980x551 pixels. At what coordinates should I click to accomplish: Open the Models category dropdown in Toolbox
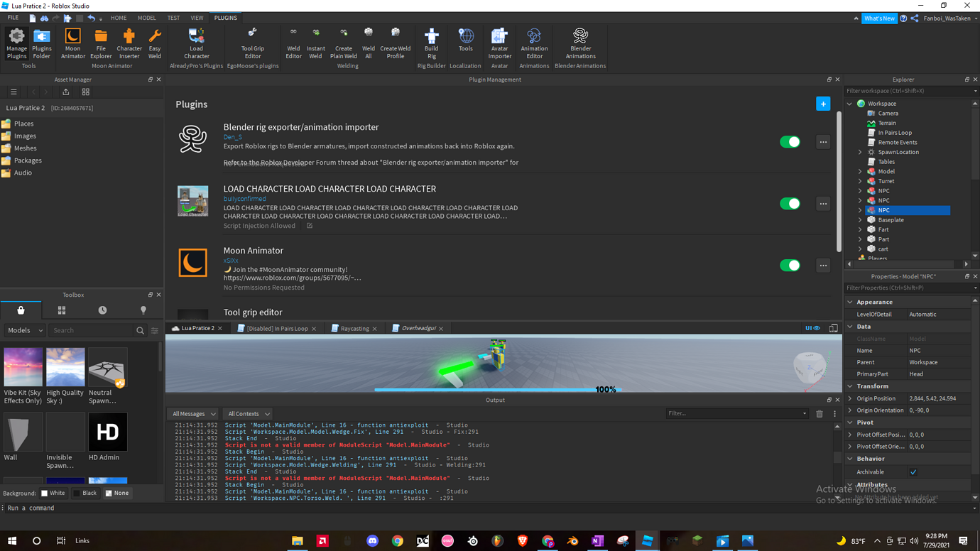click(x=26, y=330)
